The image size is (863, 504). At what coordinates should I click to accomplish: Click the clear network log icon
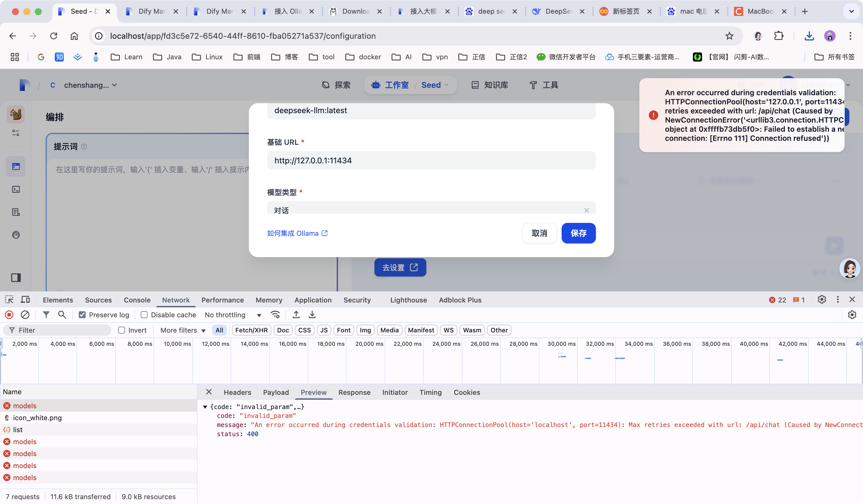[25, 314]
